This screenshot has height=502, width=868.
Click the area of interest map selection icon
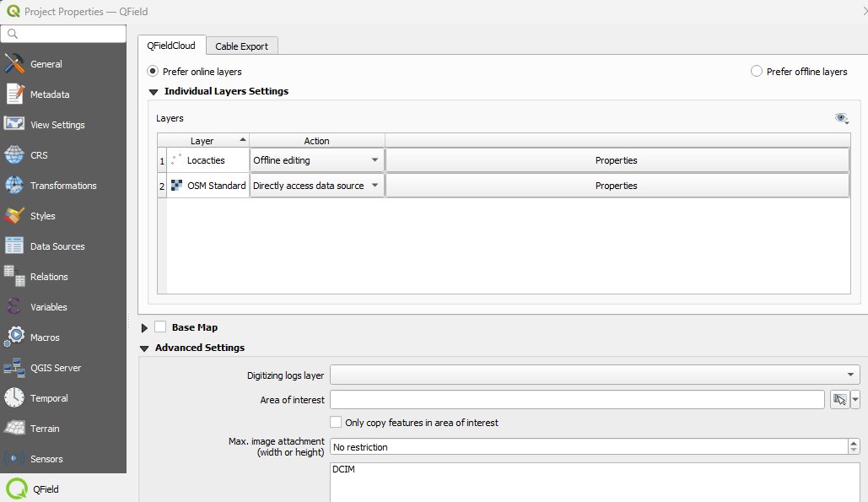(840, 400)
